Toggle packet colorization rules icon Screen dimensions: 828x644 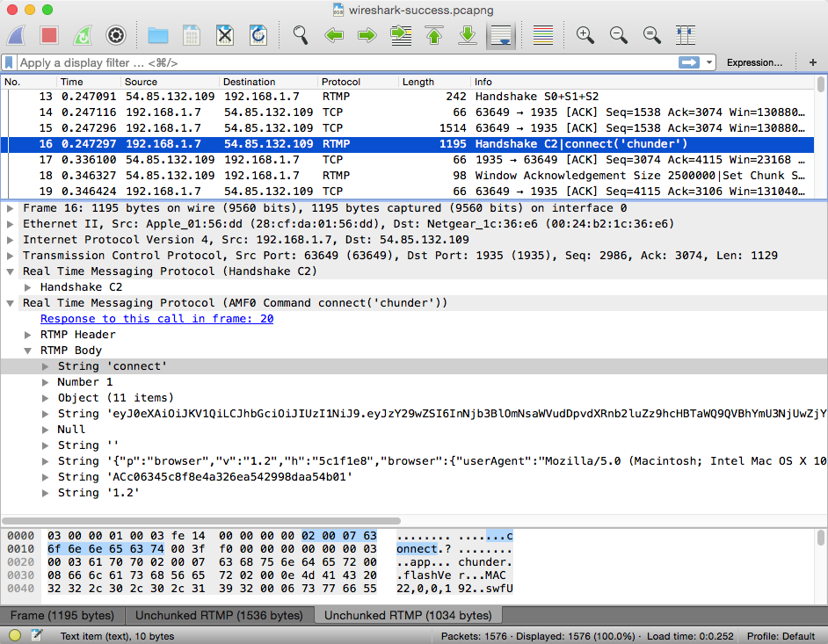(x=543, y=35)
